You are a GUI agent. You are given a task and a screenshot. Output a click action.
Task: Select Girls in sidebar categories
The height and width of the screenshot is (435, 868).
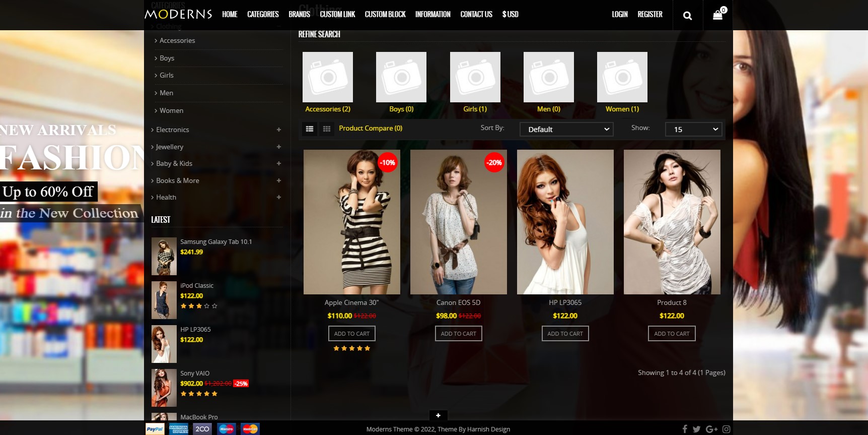point(166,75)
